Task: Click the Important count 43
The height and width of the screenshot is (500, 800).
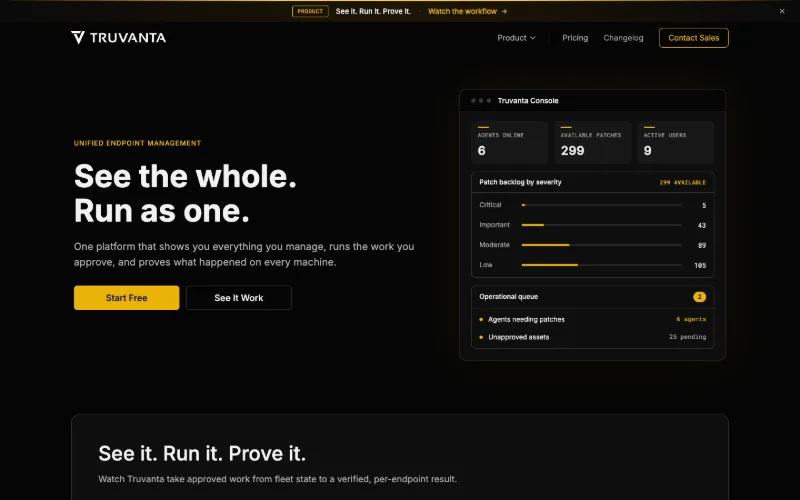Action: (x=702, y=226)
